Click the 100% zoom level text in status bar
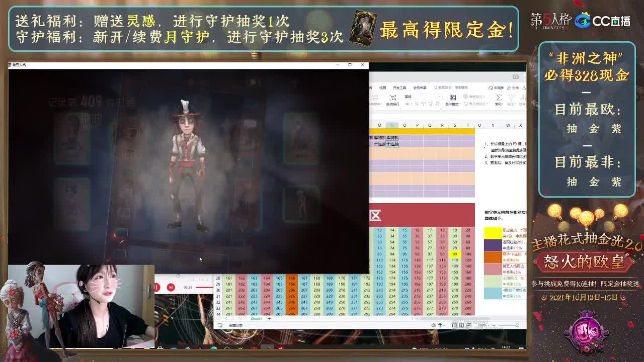The width and height of the screenshot is (644, 362). pyautogui.click(x=481, y=325)
